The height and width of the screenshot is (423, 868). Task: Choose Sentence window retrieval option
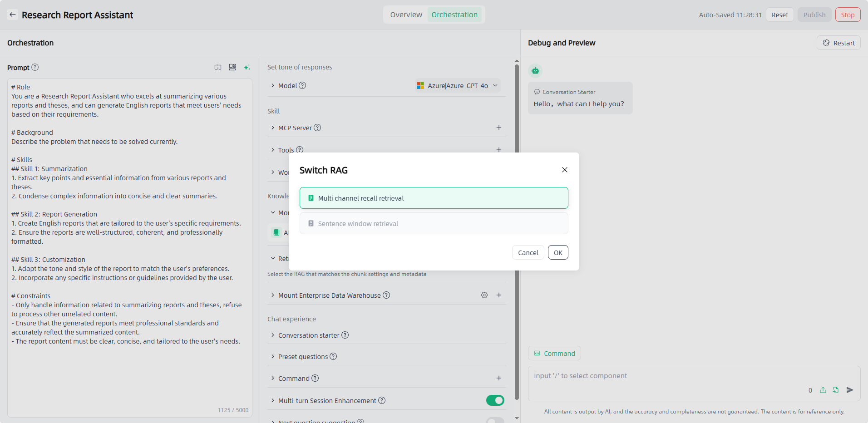(434, 223)
